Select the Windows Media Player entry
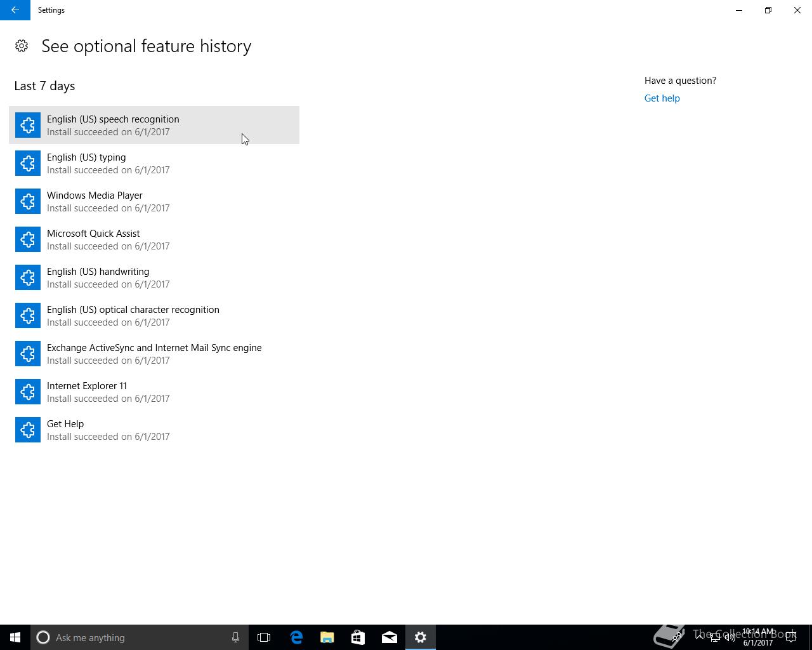 coord(154,201)
